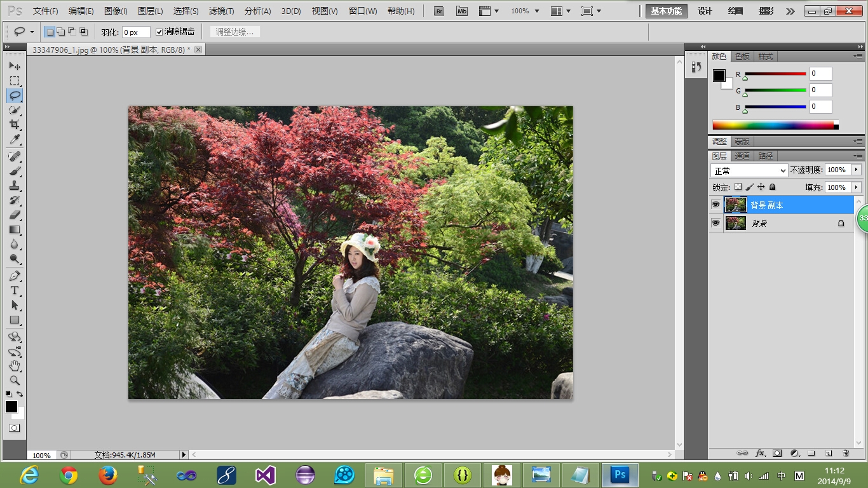Switch to the 通道 channels tab
The height and width of the screenshot is (488, 868).
coord(742,156)
